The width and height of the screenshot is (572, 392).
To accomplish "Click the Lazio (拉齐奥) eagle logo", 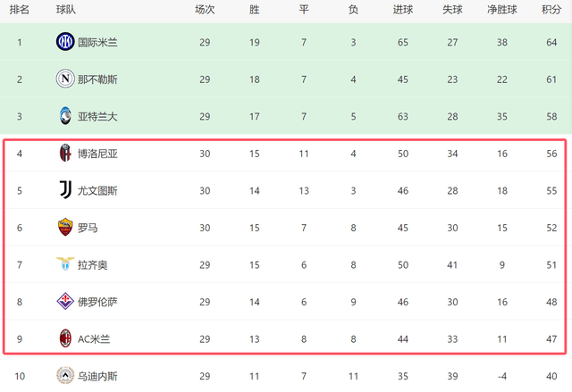I will click(64, 264).
